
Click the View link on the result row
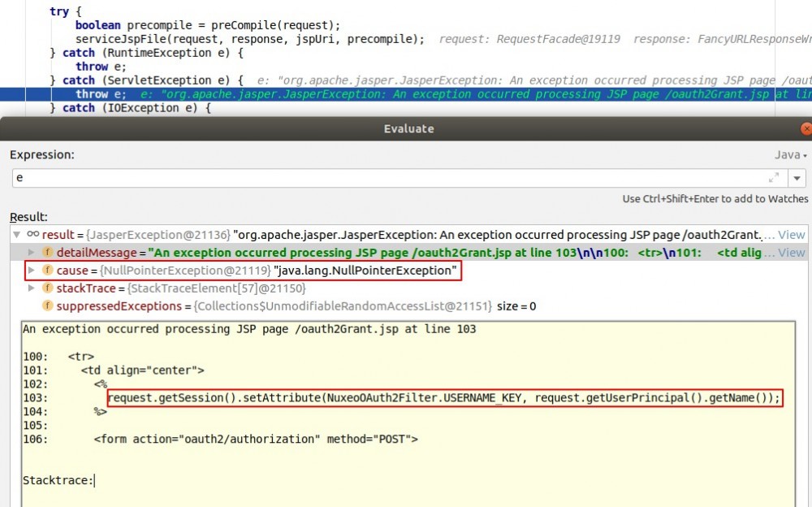[791, 235]
